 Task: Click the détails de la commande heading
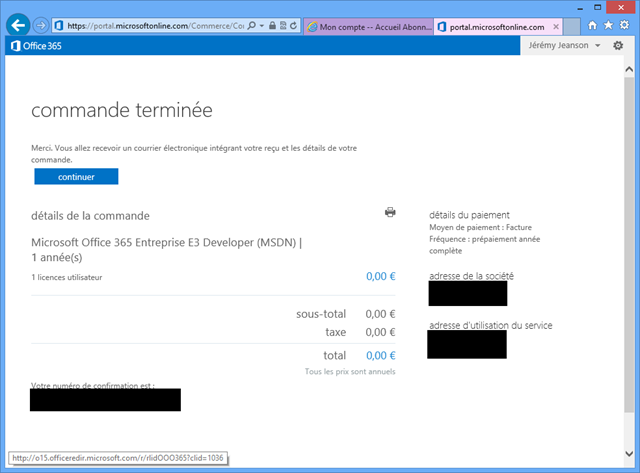pos(90,215)
